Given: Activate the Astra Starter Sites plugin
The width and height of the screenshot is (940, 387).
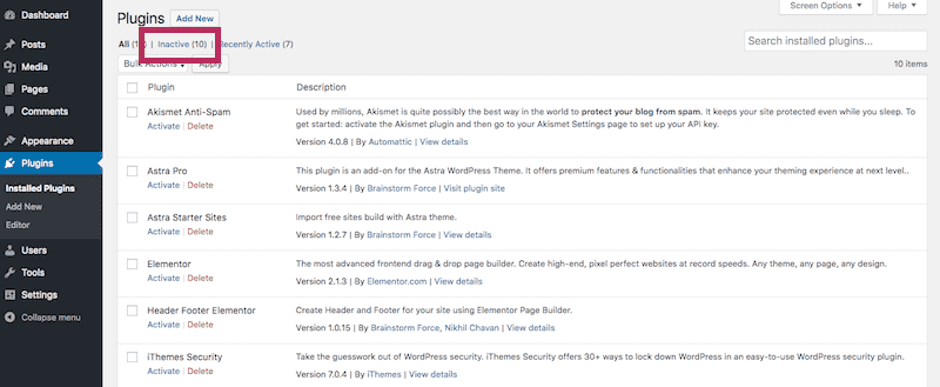Looking at the screenshot, I should [163, 232].
